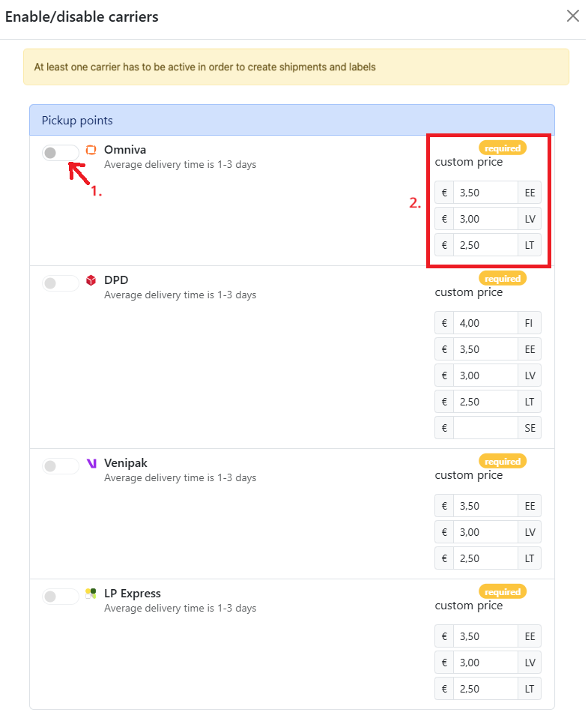Click the Omniva carrier logo icon
This screenshot has height=727, width=588.
point(91,150)
